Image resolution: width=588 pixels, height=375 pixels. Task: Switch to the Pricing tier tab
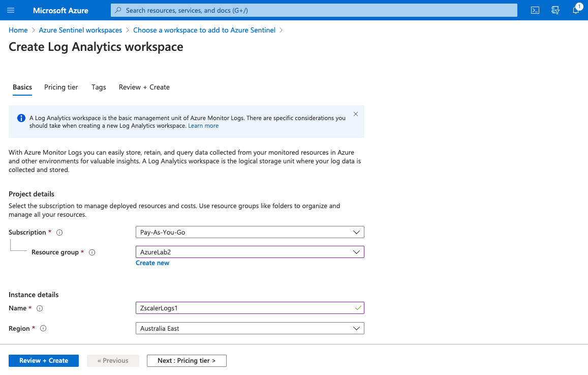(61, 88)
